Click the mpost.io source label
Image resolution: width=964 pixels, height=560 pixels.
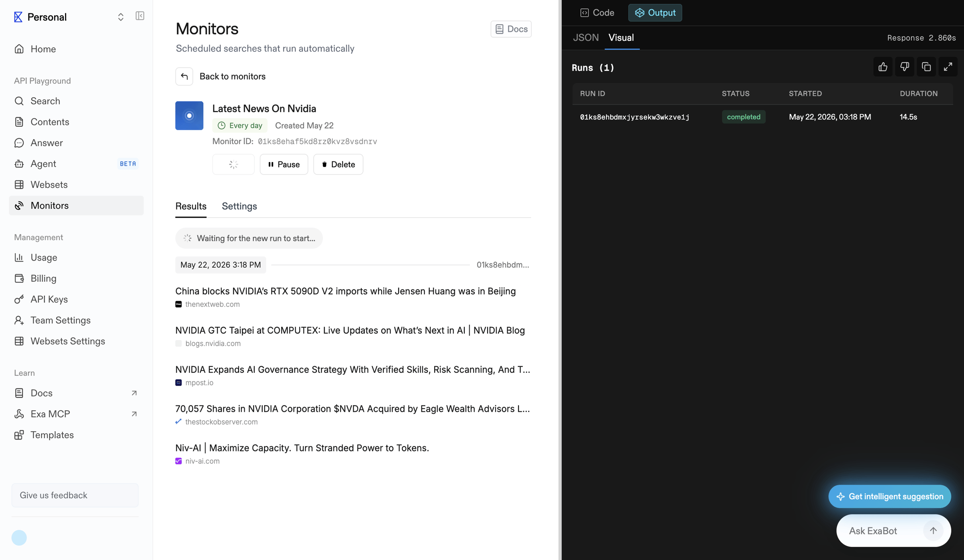tap(199, 383)
